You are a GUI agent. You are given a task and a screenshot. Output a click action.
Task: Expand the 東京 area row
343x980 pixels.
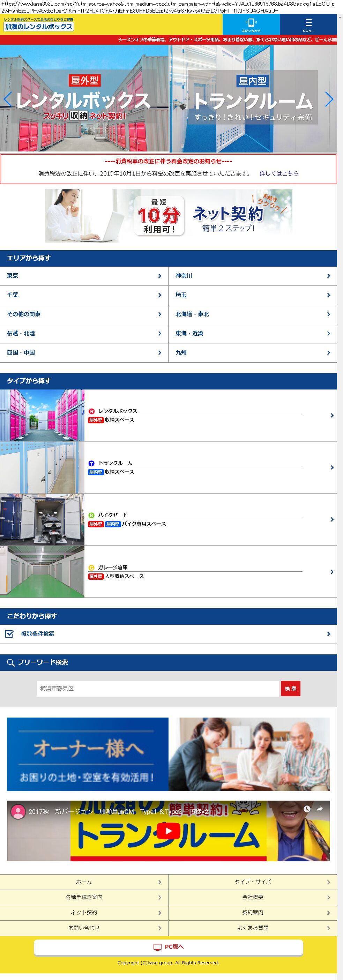point(84,276)
